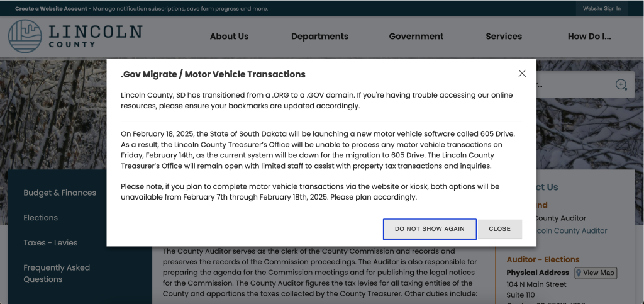
Task: Select Taxes - Levies in the sidebar
Action: point(50,242)
